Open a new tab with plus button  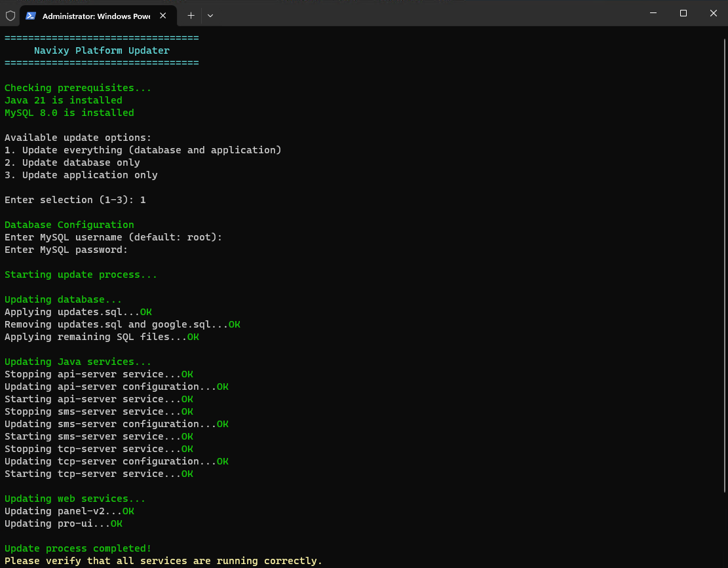pos(191,15)
